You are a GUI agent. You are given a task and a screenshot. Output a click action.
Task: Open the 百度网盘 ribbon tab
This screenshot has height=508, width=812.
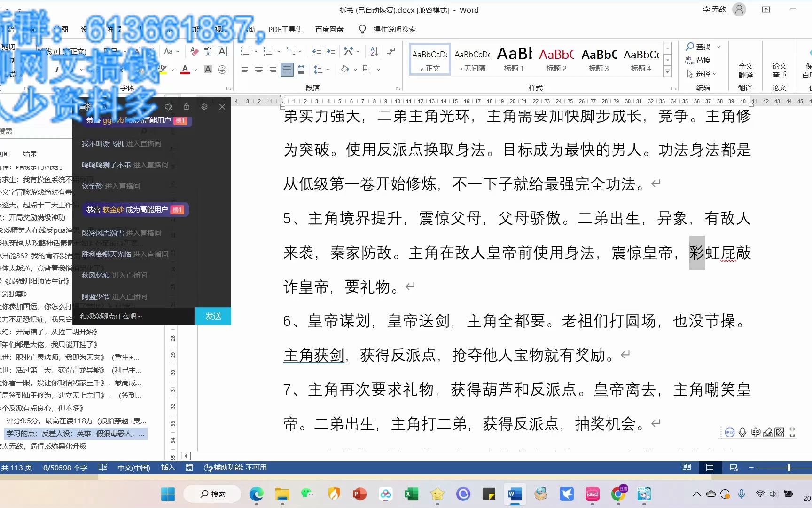[x=329, y=29]
